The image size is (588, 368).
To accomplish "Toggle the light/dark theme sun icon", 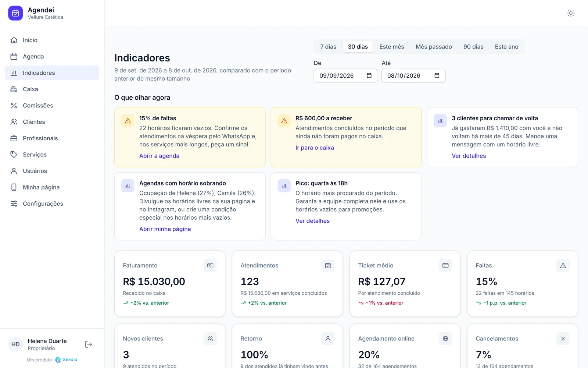I will (x=571, y=13).
